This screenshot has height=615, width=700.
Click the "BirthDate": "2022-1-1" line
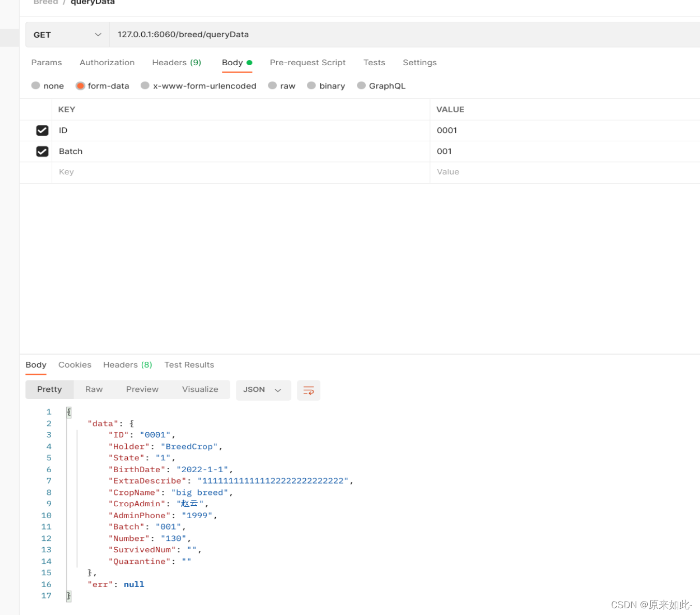tap(170, 470)
